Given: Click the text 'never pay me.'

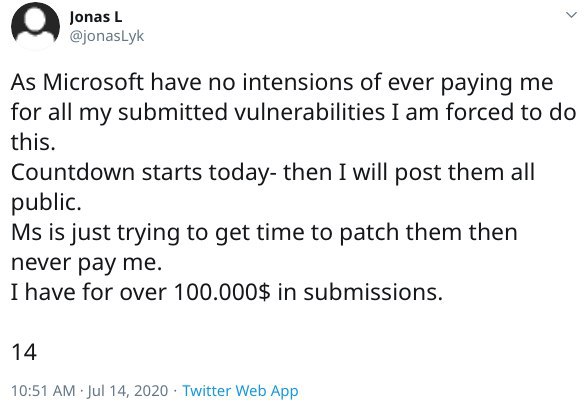Looking at the screenshot, I should [86, 262].
